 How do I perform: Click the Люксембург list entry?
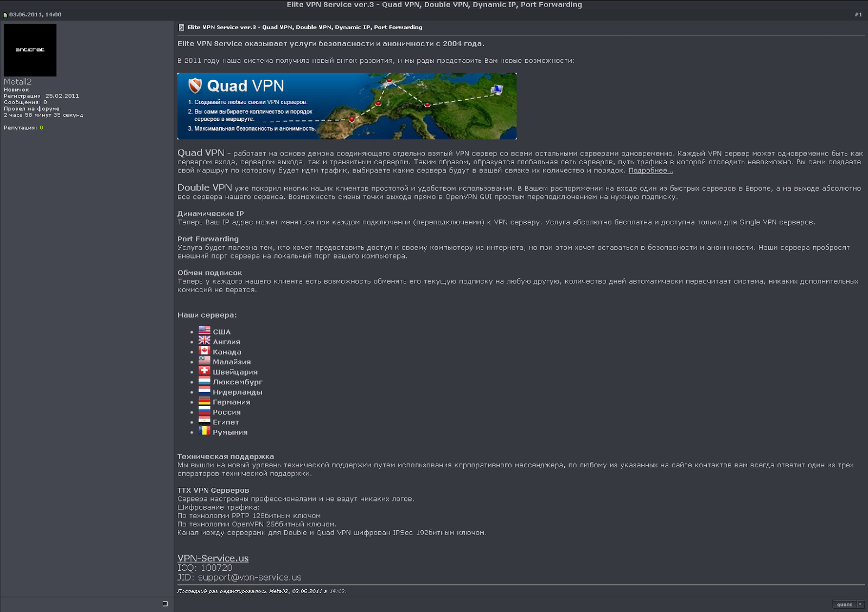click(x=237, y=382)
